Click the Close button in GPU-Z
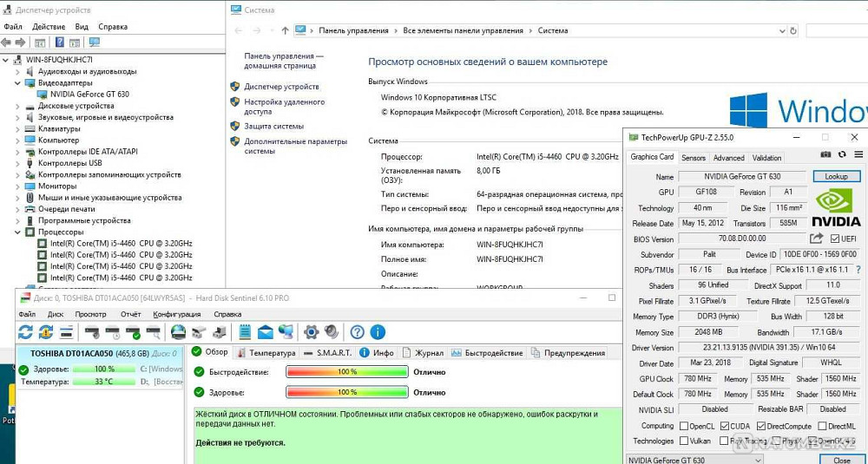The width and height of the screenshot is (868, 464). tap(842, 461)
